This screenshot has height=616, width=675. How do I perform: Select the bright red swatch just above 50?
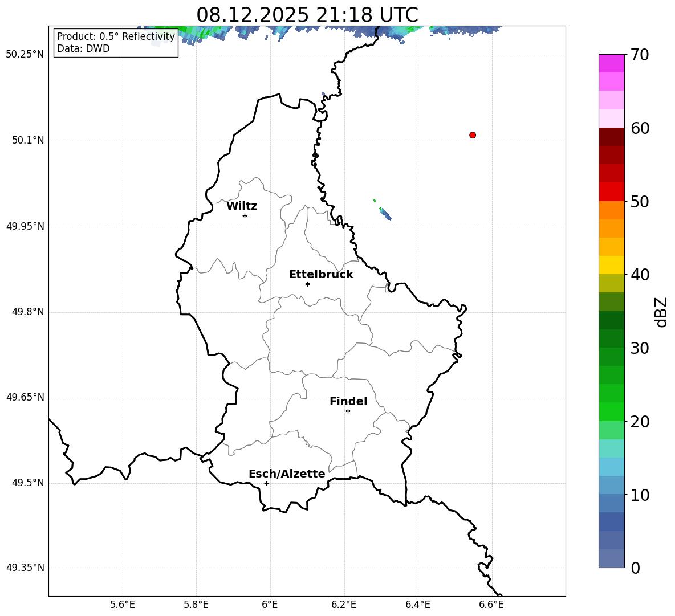(611, 191)
